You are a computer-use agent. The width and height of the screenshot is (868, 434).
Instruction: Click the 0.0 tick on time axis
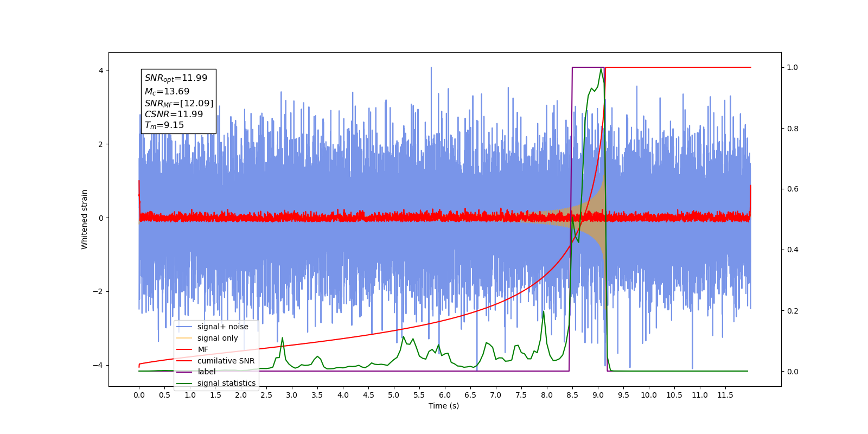[x=139, y=395]
